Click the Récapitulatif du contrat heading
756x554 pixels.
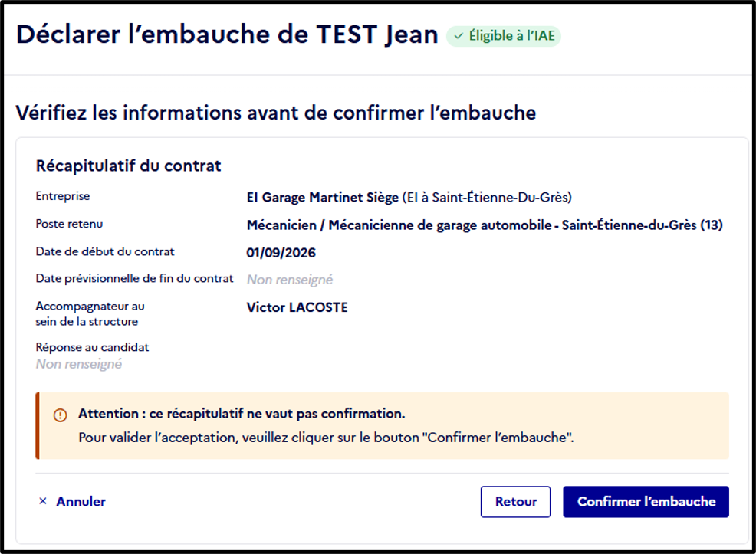[x=128, y=166]
